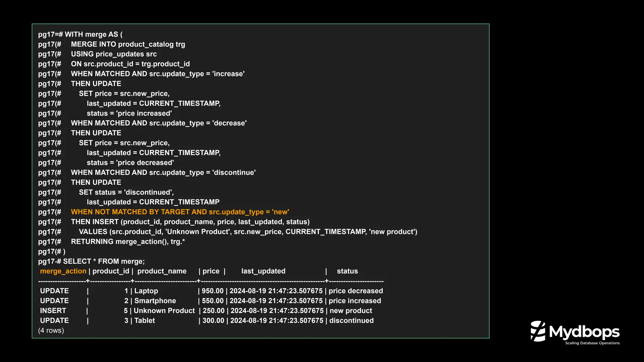Viewport: 644px width, 362px height.
Task: Click the orange 'WHEN NOT MATCHED BY TARGET' line
Action: pyautogui.click(x=180, y=212)
